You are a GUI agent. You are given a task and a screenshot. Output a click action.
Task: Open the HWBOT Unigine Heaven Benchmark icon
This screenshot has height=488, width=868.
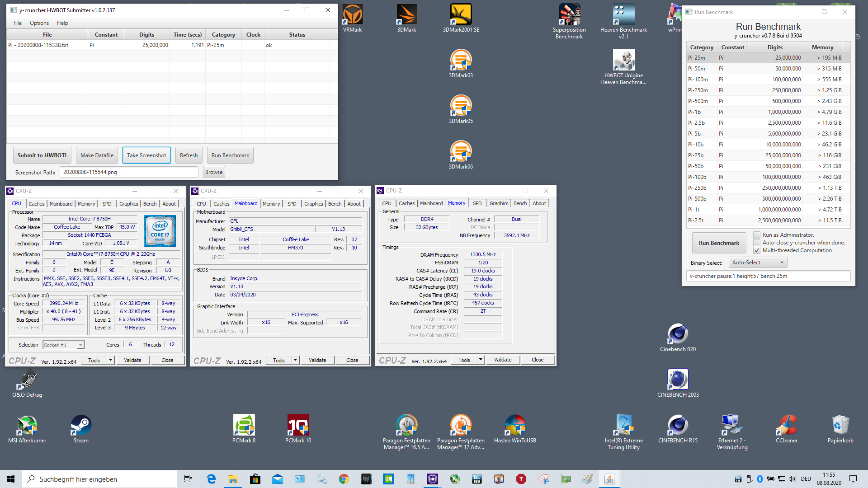pyautogui.click(x=623, y=67)
